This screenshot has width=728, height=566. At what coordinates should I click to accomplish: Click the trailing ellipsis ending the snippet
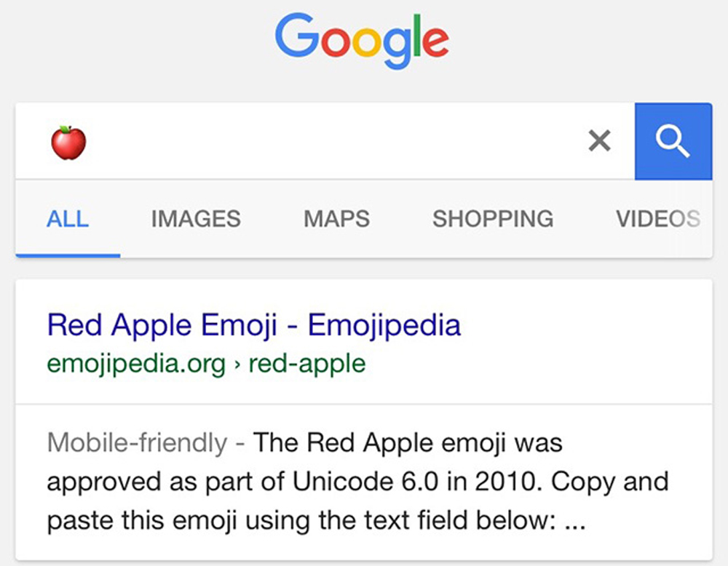pos(575,521)
